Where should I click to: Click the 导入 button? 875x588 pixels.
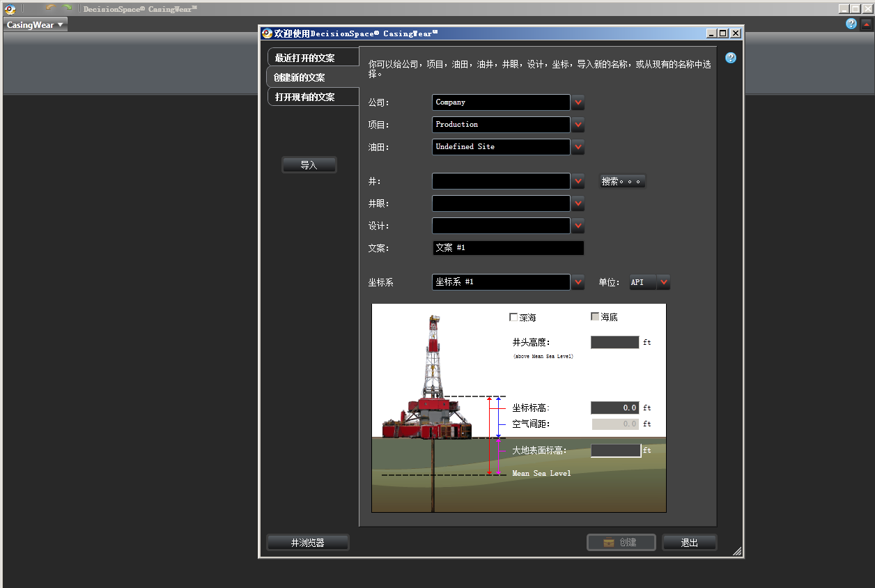click(x=309, y=165)
